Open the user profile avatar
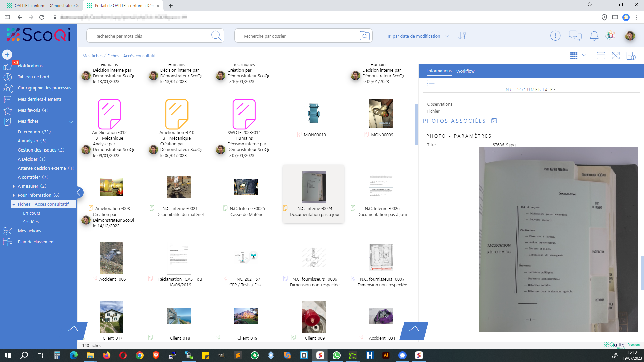This screenshot has height=362, width=644. pyautogui.click(x=630, y=35)
